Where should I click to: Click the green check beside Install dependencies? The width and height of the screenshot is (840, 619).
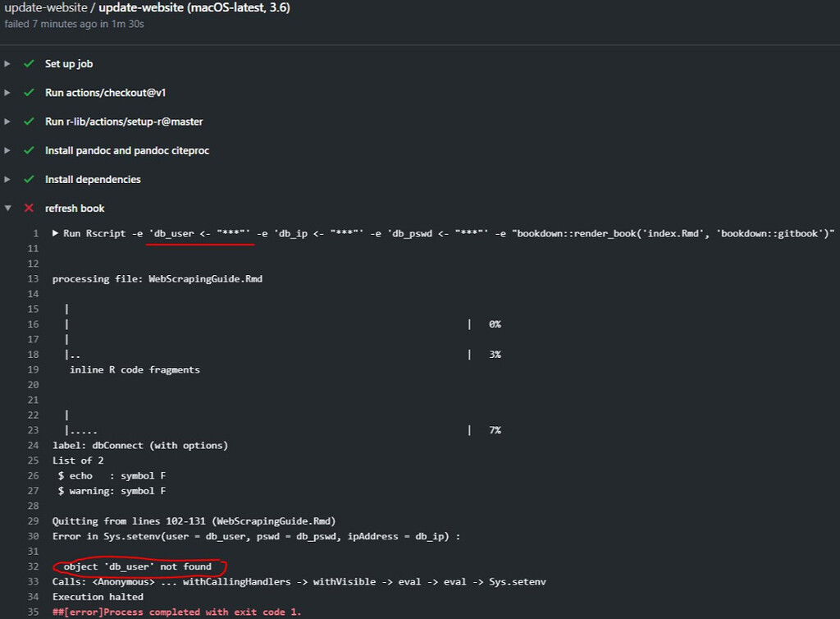tap(29, 180)
